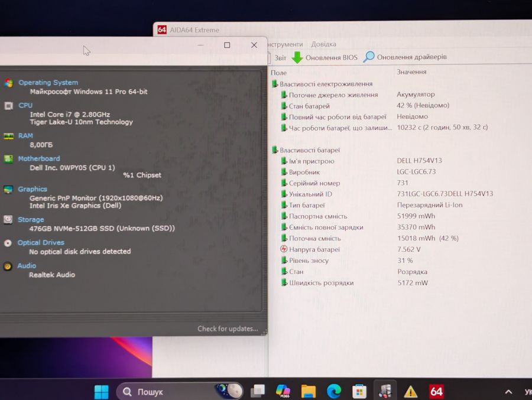532x400 pixels.
Task: Select Рівень зносу row
Action: coord(347,261)
